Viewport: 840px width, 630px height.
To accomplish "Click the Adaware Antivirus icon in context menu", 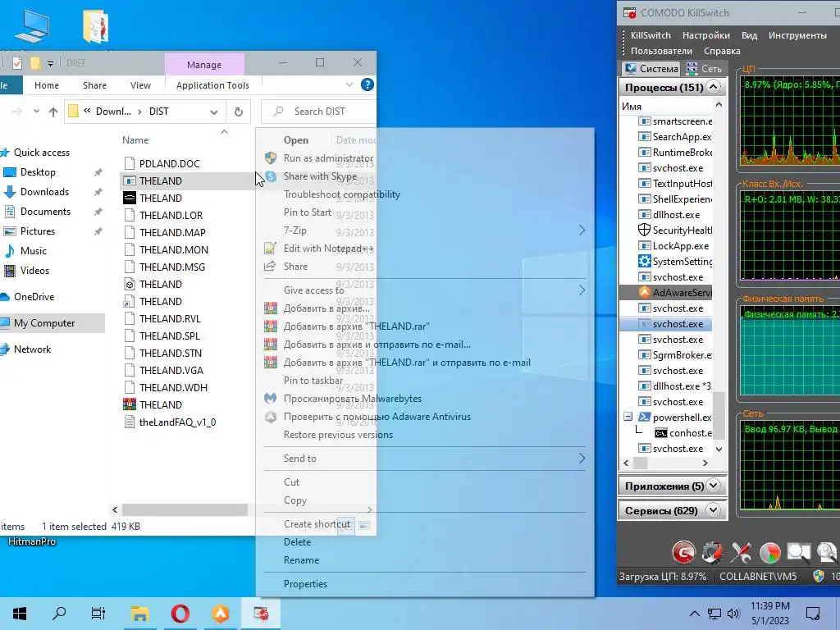I will pos(271,417).
